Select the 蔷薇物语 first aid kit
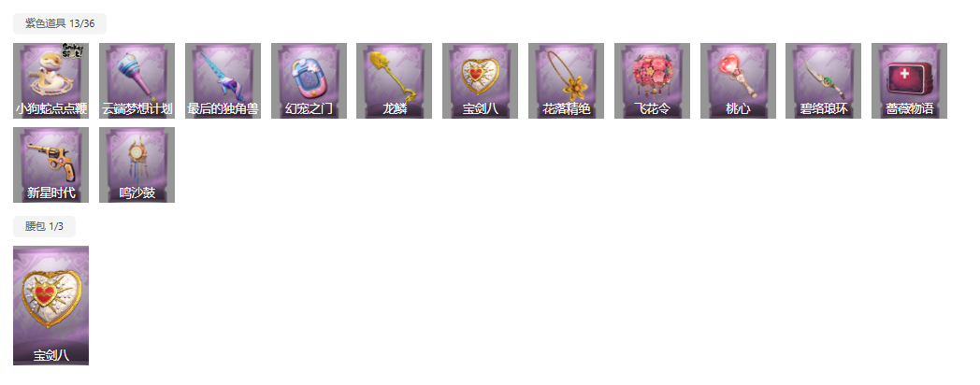980x385 pixels. (x=909, y=80)
